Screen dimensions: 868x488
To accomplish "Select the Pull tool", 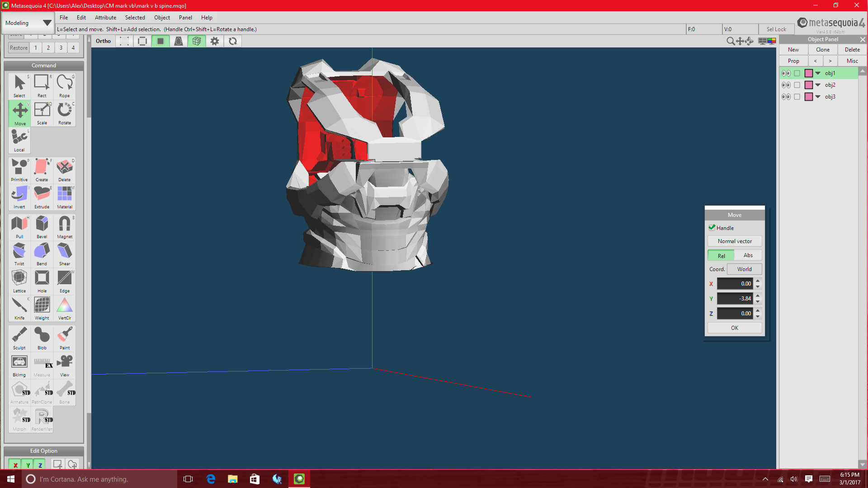I will coord(19,227).
